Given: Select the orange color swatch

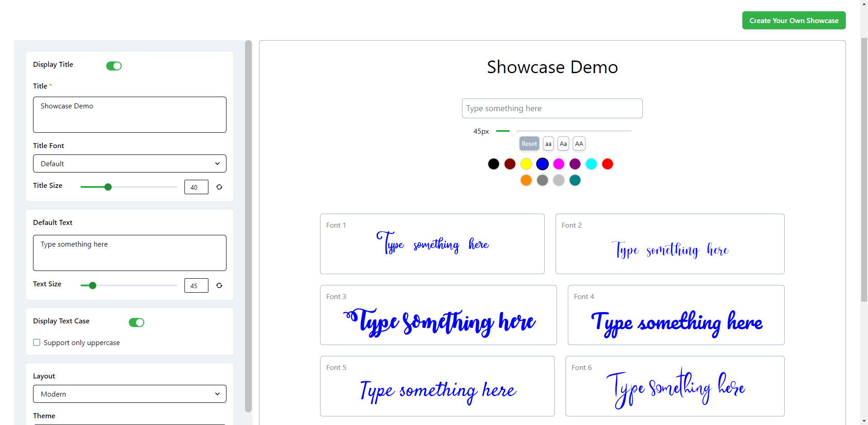Looking at the screenshot, I should coord(526,180).
